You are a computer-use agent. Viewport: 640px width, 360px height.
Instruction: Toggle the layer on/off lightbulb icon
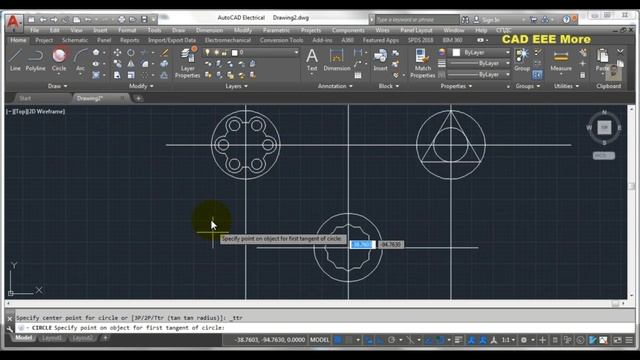[x=207, y=52]
